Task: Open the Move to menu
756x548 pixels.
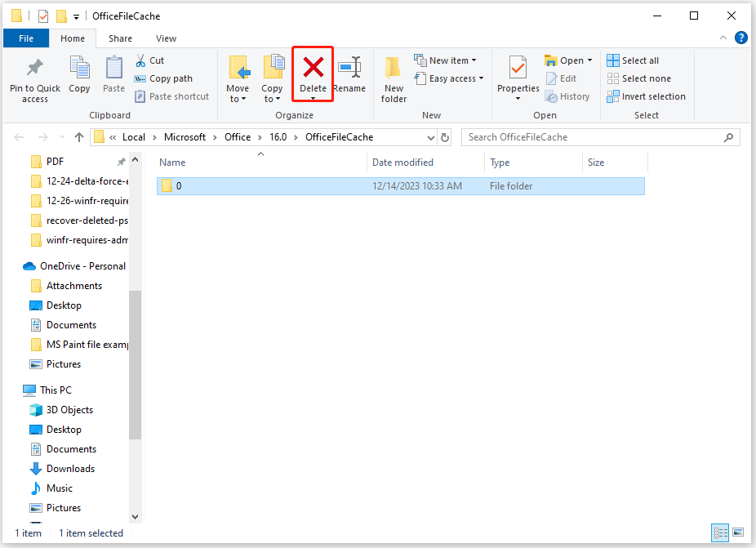Action: pos(238,79)
